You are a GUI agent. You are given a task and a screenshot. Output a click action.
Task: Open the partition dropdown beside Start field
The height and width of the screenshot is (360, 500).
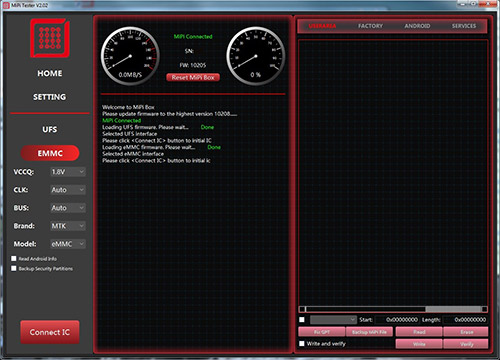click(333, 320)
